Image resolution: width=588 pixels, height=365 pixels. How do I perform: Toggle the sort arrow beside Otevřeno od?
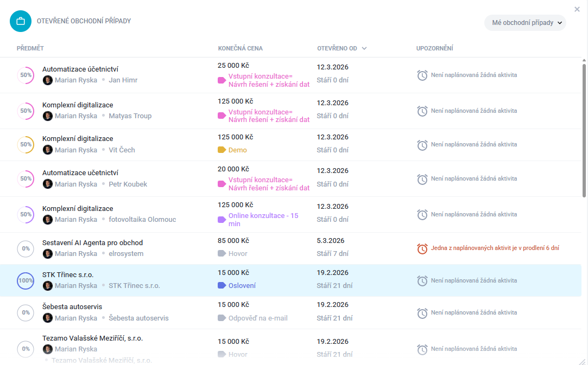click(364, 48)
